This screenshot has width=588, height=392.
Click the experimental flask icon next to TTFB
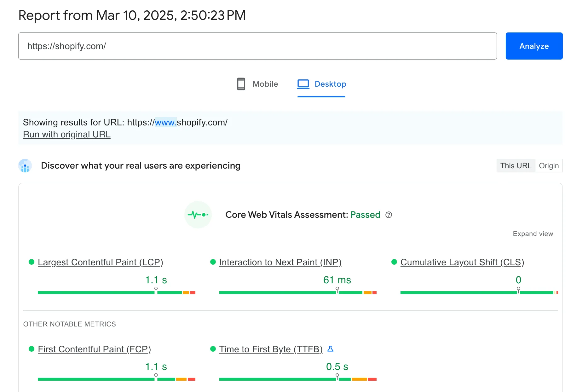click(x=331, y=349)
